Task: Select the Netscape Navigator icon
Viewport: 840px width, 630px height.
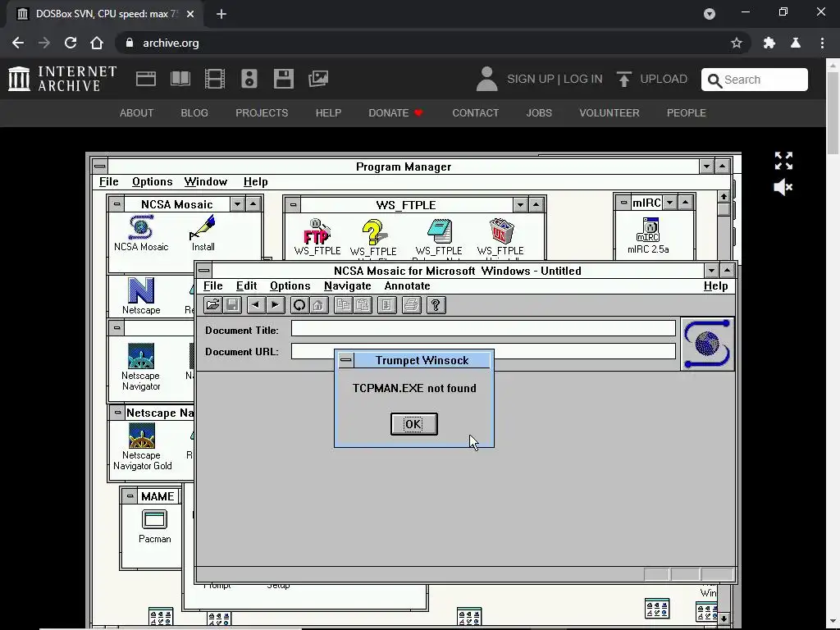Action: 141,356
